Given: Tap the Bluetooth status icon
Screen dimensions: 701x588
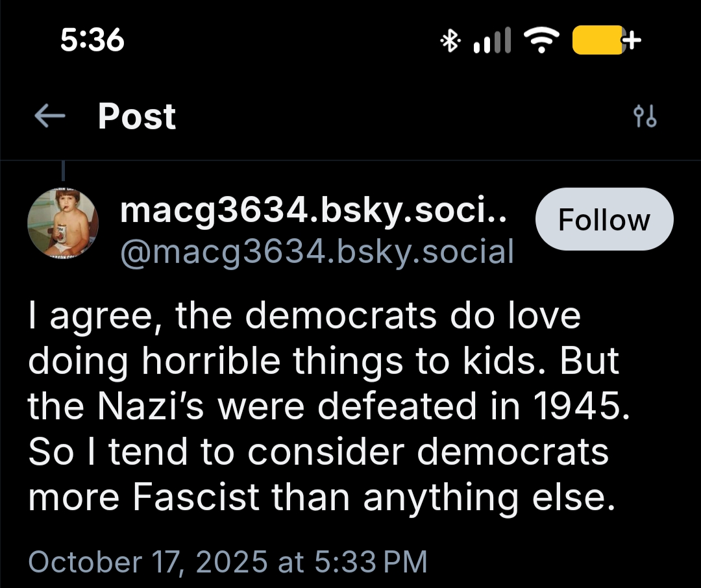Looking at the screenshot, I should point(449,42).
